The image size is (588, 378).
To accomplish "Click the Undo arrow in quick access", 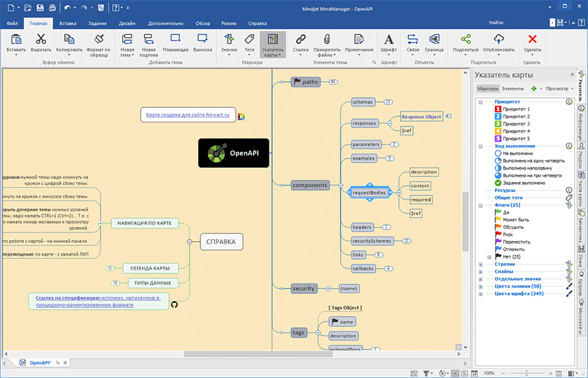I will (x=67, y=8).
